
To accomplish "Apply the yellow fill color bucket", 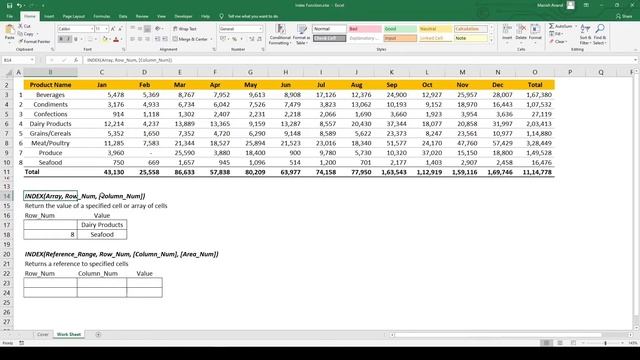I will point(104,39).
